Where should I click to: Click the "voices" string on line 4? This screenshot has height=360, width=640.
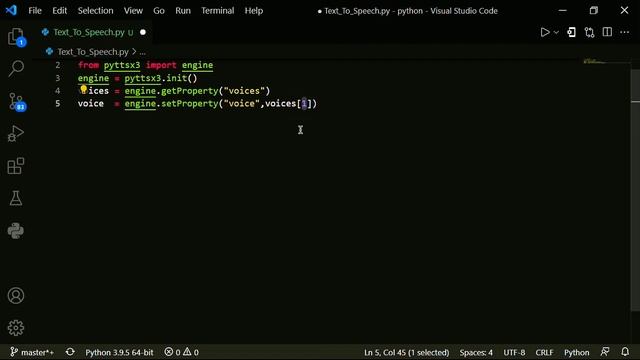(244, 91)
